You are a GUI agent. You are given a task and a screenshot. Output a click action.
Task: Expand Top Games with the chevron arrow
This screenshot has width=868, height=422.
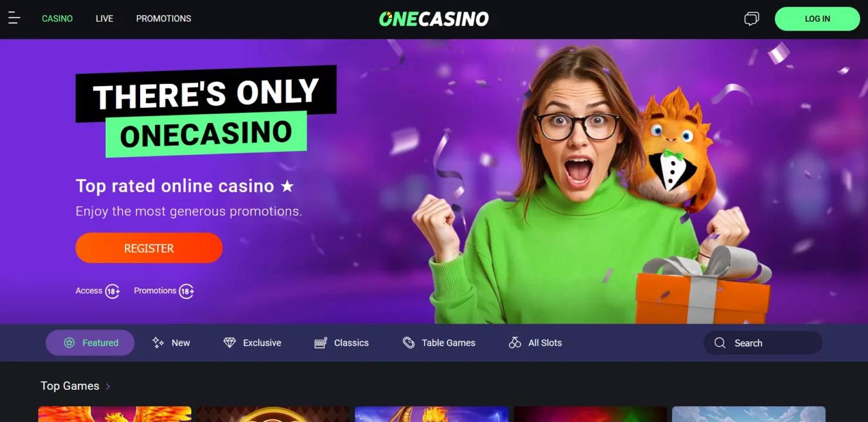click(x=108, y=386)
